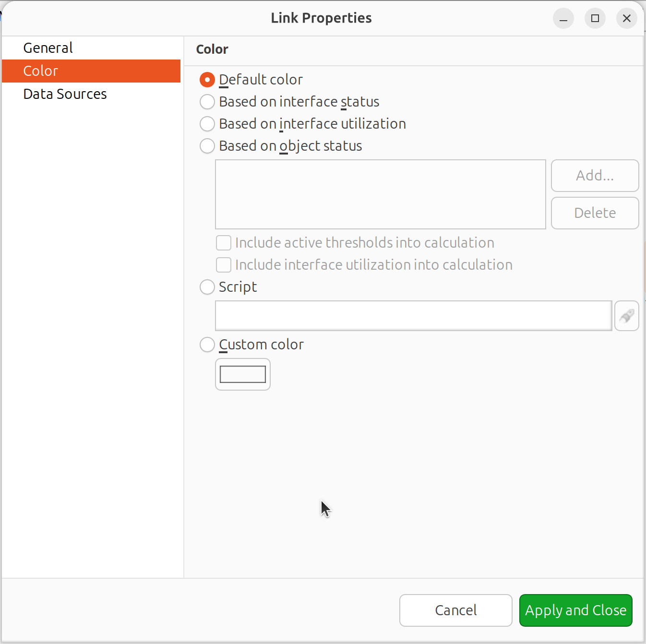Choose the Custom color radio button
This screenshot has height=644, width=646.
[x=207, y=345]
